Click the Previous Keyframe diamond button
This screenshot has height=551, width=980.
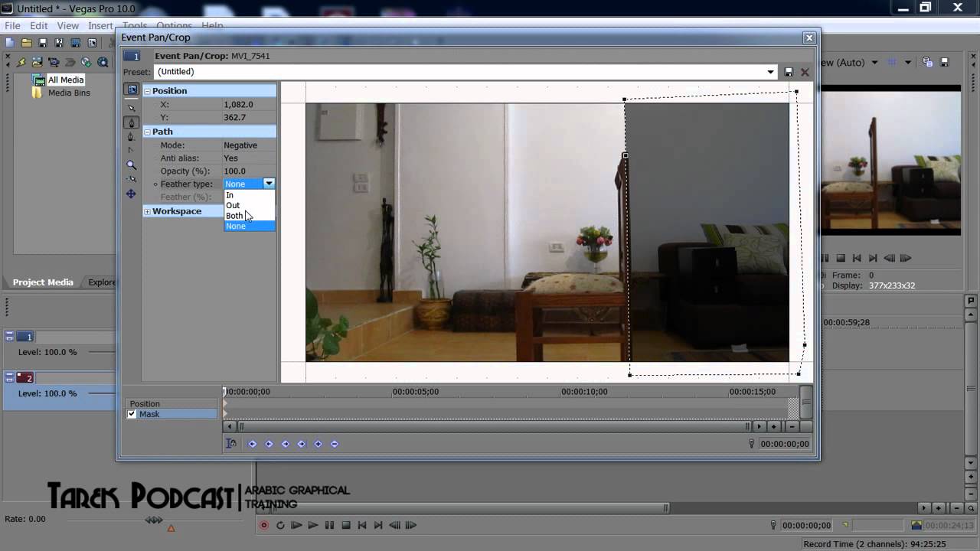269,444
